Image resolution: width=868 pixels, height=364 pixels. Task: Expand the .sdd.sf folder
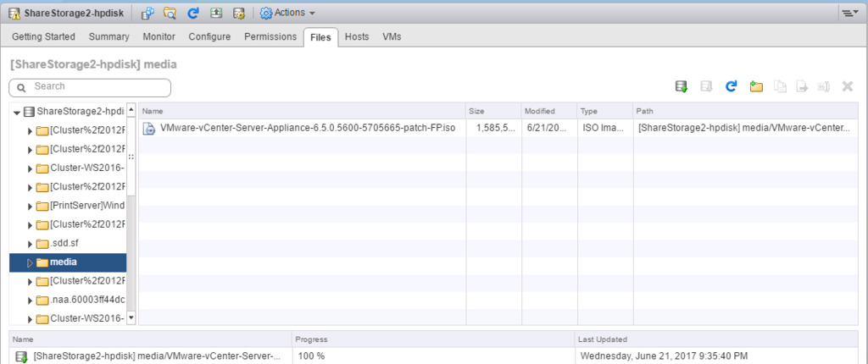coord(30,244)
